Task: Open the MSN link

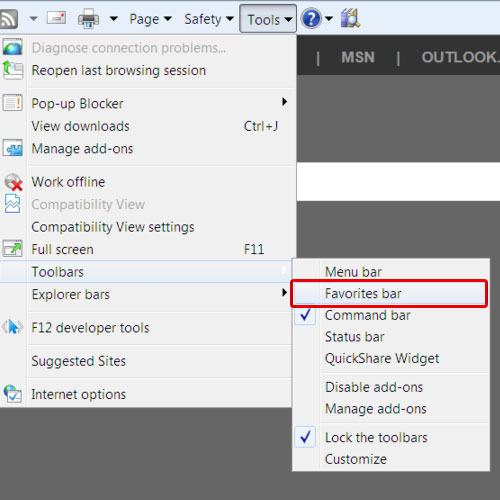Action: [x=358, y=57]
